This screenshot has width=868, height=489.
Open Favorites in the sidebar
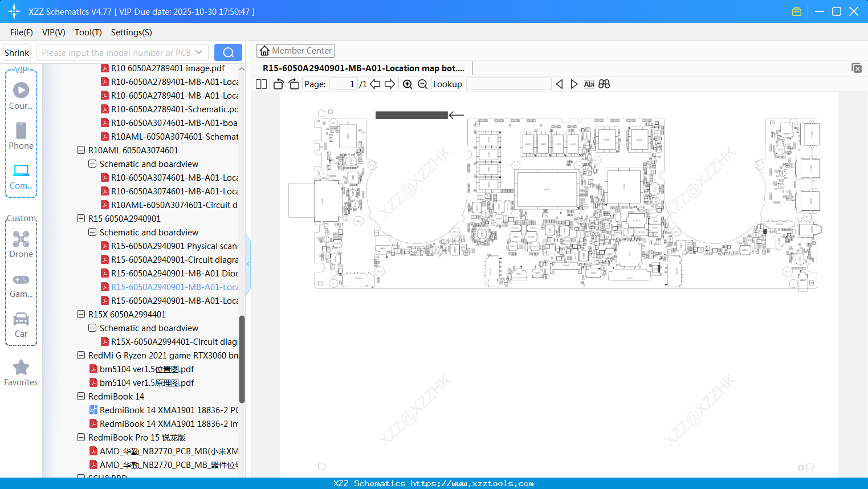(x=21, y=373)
